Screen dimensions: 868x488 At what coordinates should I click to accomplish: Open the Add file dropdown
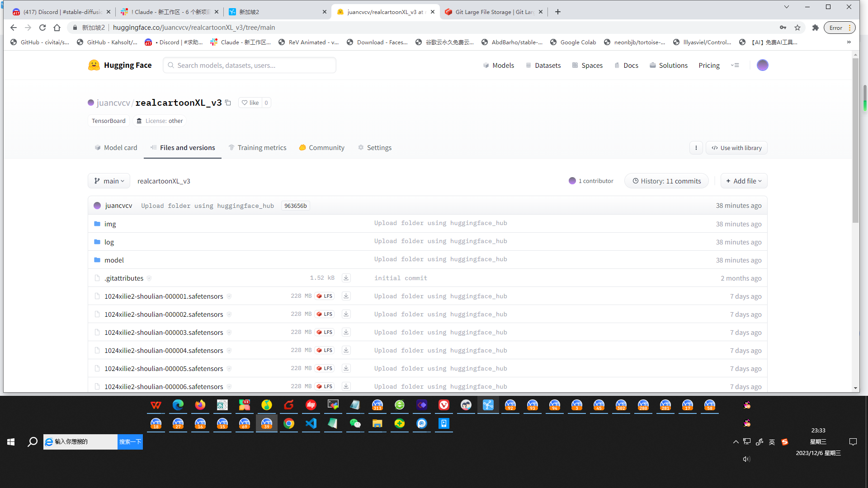pos(744,181)
